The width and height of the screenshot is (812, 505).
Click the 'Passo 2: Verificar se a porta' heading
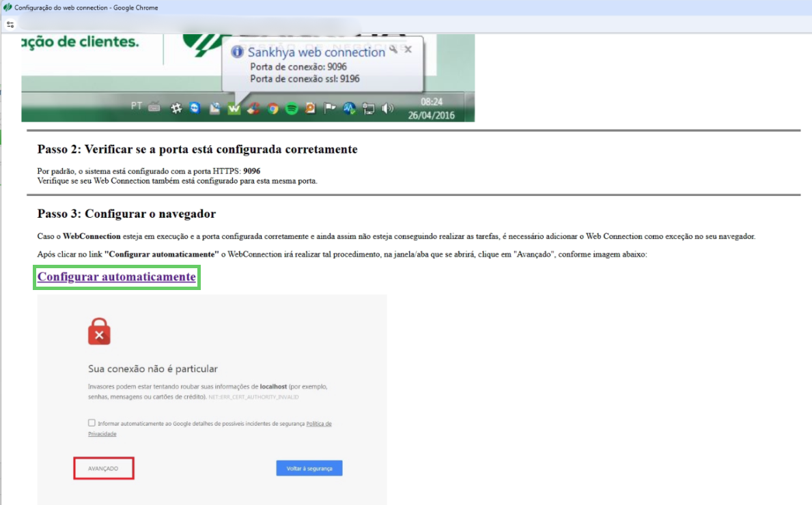pos(197,149)
